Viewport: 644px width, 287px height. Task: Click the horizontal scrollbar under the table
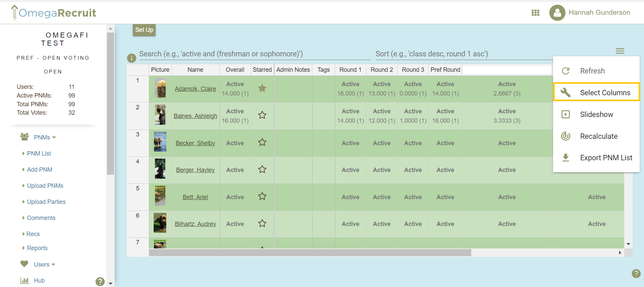[x=310, y=253]
